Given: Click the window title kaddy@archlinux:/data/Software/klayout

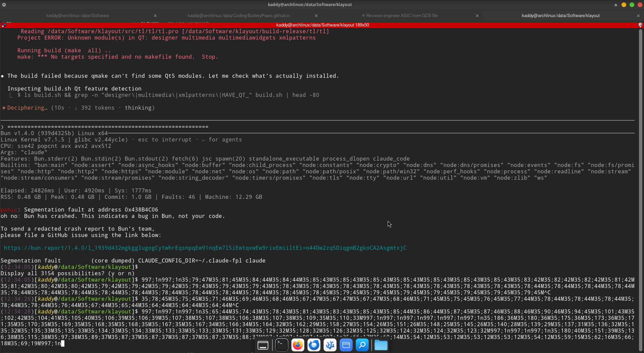Looking at the screenshot, I should click(310, 5).
